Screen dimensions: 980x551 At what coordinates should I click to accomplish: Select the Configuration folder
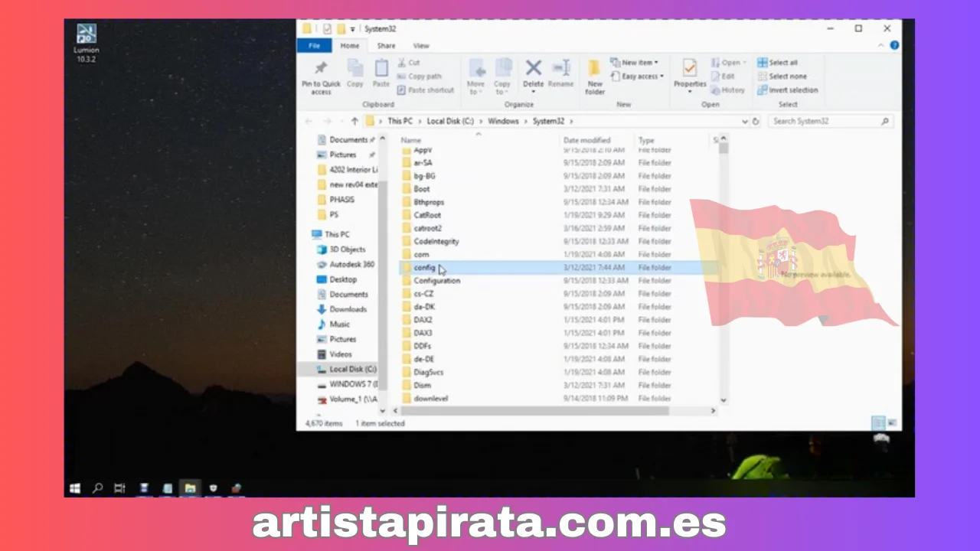(436, 281)
